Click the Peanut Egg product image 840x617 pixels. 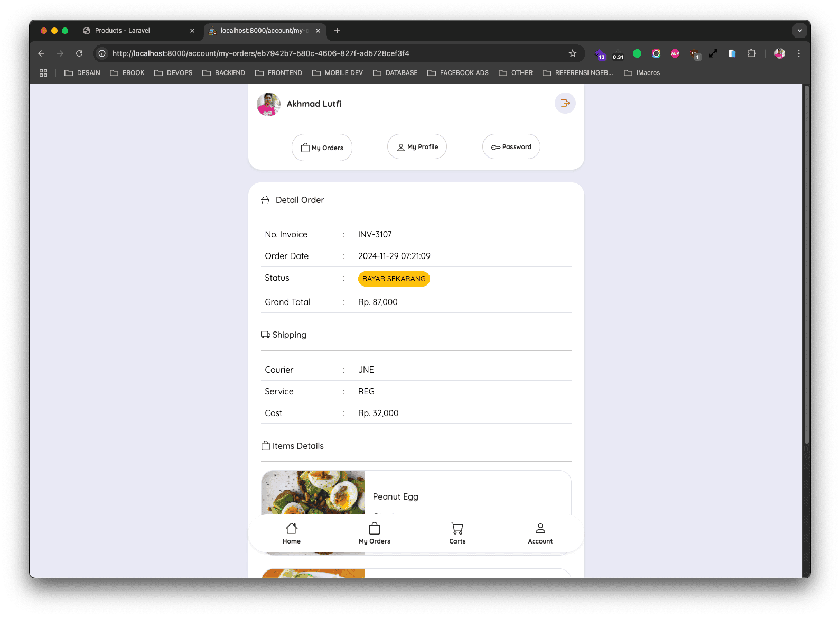pos(313,492)
